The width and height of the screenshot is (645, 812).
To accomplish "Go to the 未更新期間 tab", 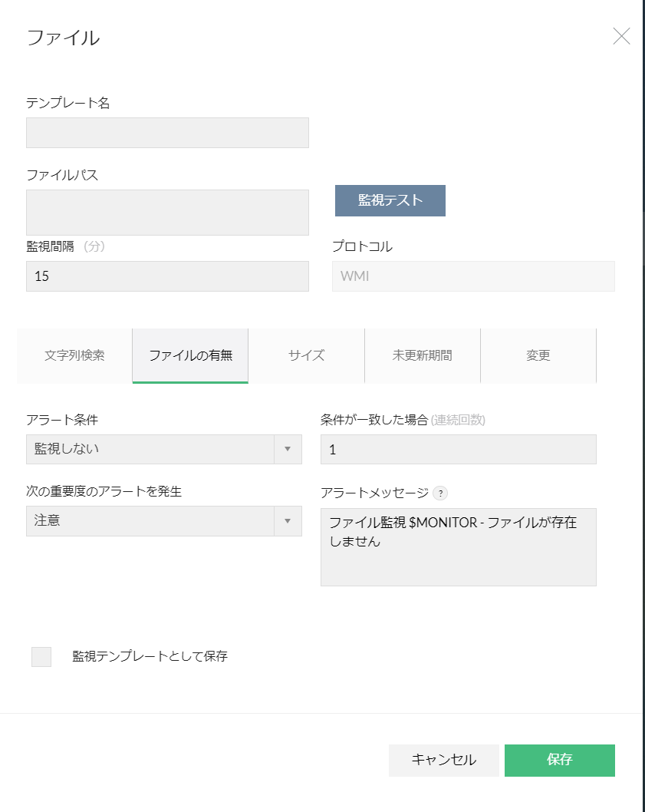I will (x=422, y=355).
